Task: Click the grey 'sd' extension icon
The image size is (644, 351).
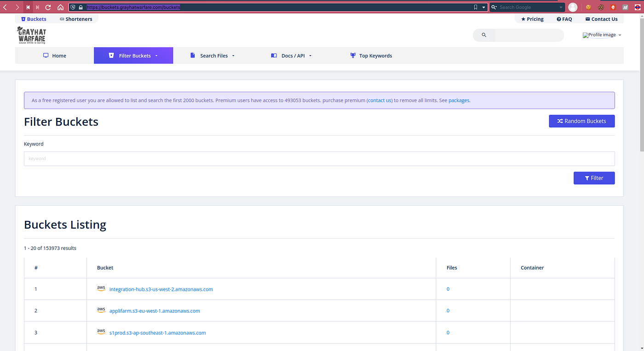Action: click(626, 7)
